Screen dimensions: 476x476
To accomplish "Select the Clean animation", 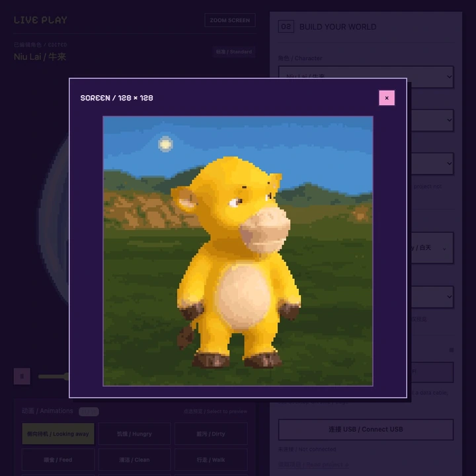I will 134,459.
